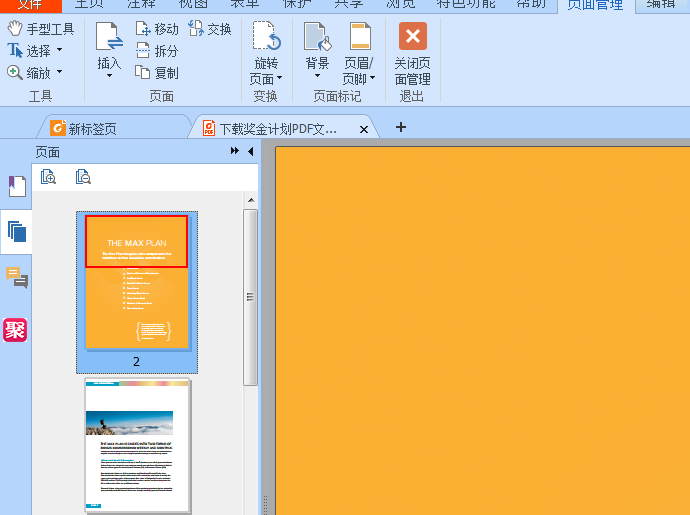Image resolution: width=690 pixels, height=515 pixels.
Task: Switch to the 新标签页 tab
Action: point(92,128)
